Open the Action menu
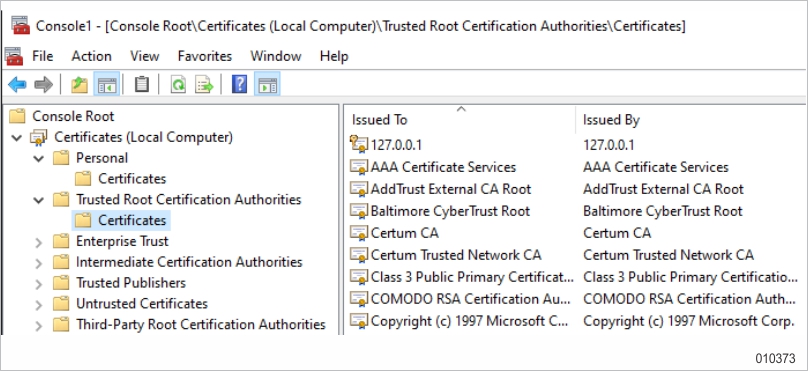This screenshot has width=808, height=371. pos(91,56)
